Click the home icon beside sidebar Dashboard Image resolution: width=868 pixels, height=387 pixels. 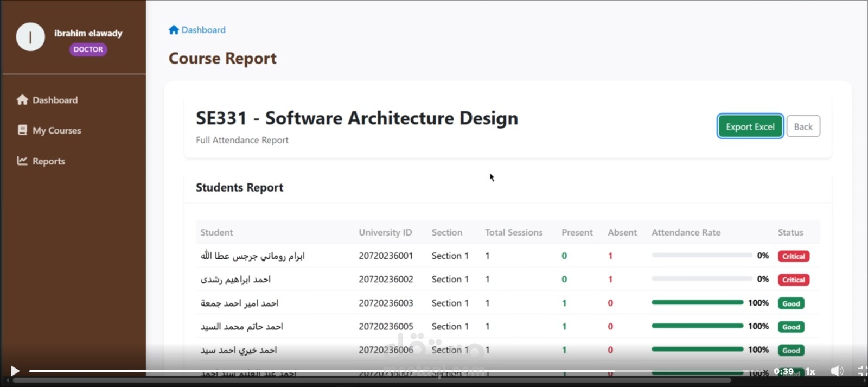pyautogui.click(x=22, y=100)
